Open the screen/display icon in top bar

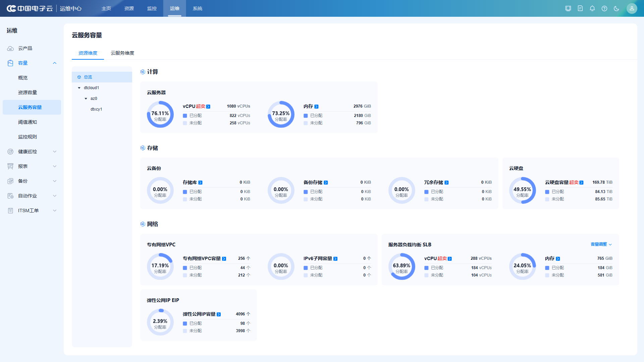(568, 8)
